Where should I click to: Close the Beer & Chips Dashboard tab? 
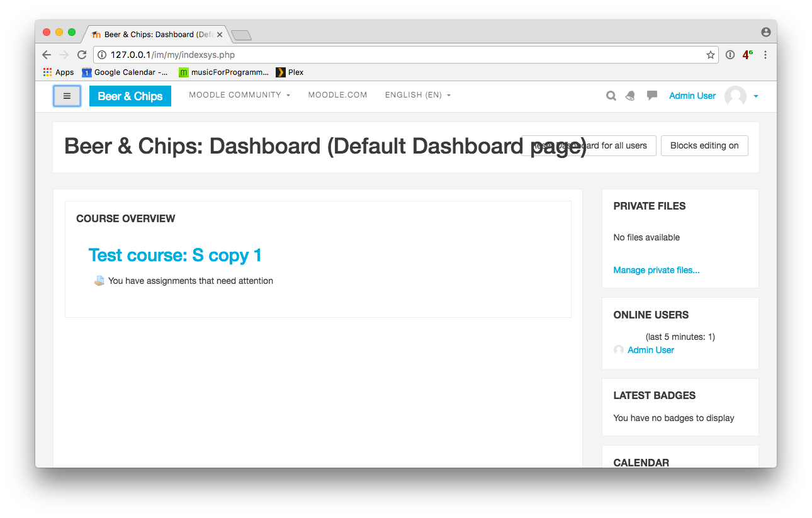[220, 35]
